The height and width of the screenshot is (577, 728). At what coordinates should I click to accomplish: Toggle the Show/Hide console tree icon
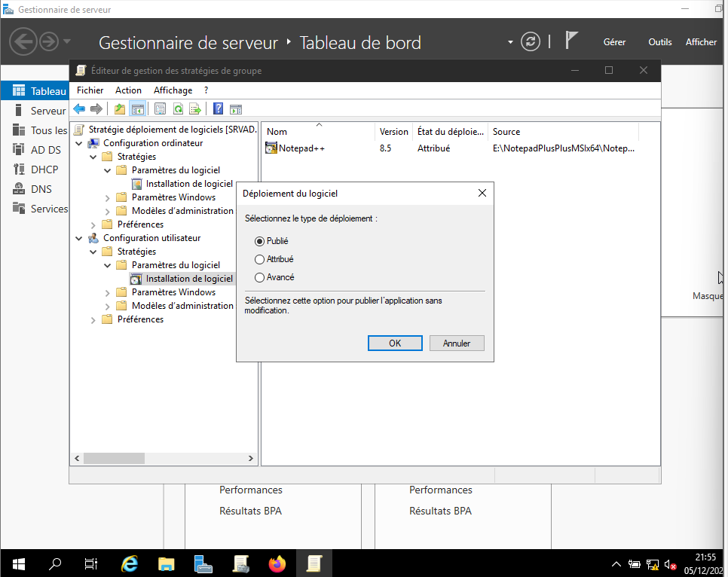click(x=137, y=109)
